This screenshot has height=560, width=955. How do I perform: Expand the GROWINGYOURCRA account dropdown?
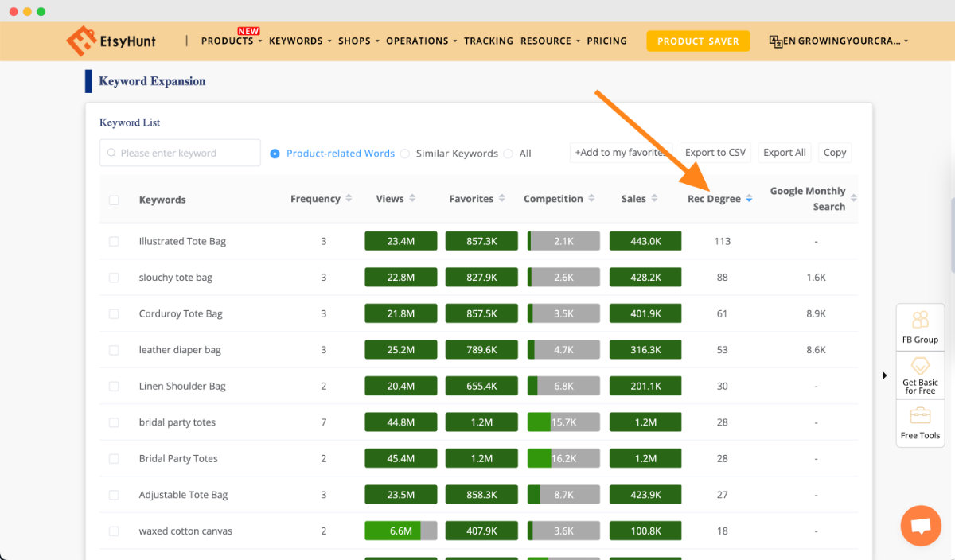click(840, 41)
